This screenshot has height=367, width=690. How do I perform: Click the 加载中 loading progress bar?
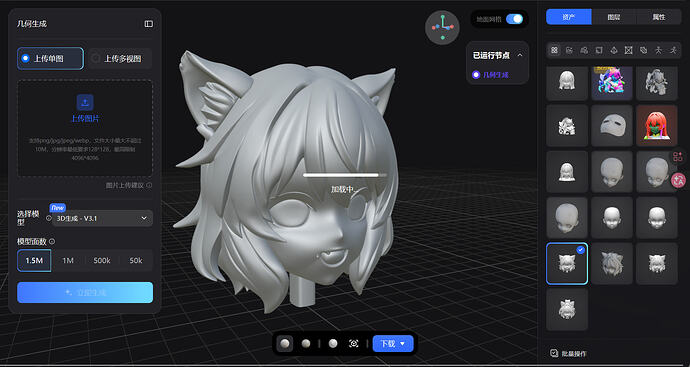[x=345, y=175]
